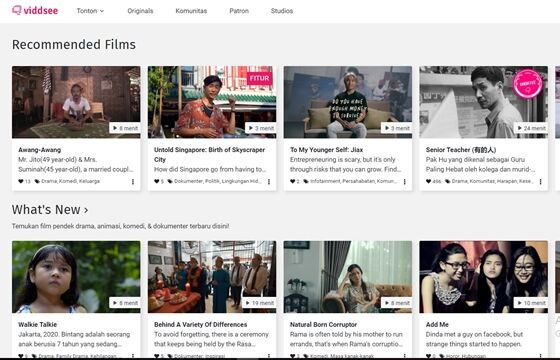Play To My Younger Self: Jiax via its menit badge
Screen dimensions: 560x360
click(396, 128)
